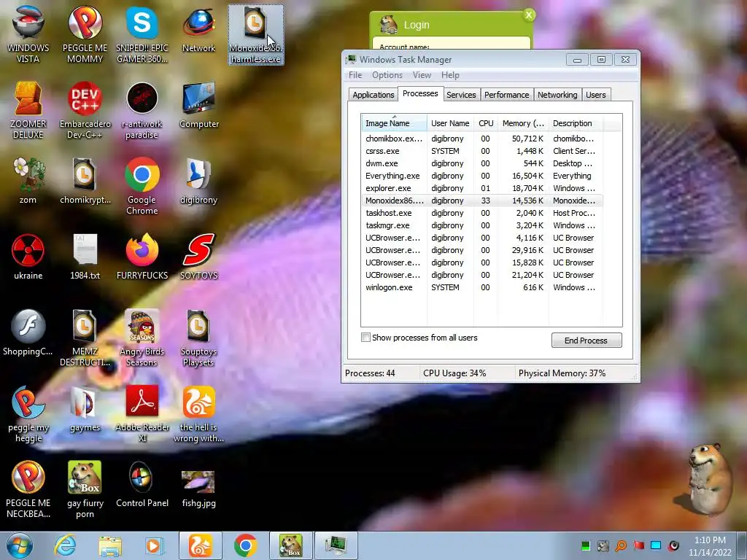Screen dimensions: 747x560
Task: Select the Skype SNIPED!! EPIC GAMER icon
Action: point(142,34)
